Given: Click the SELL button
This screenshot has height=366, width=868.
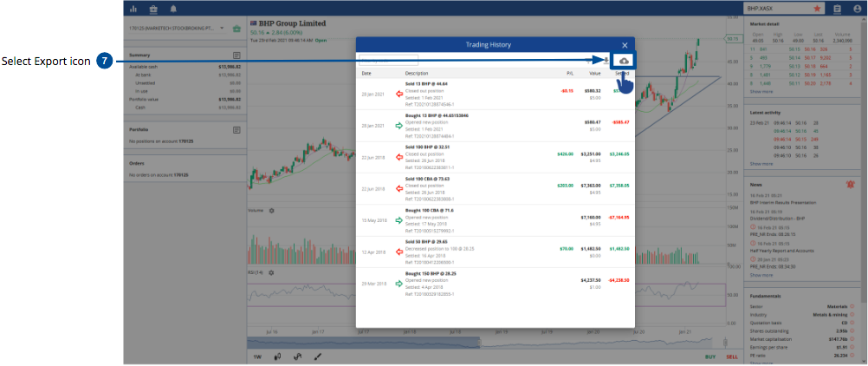Looking at the screenshot, I should click(732, 357).
